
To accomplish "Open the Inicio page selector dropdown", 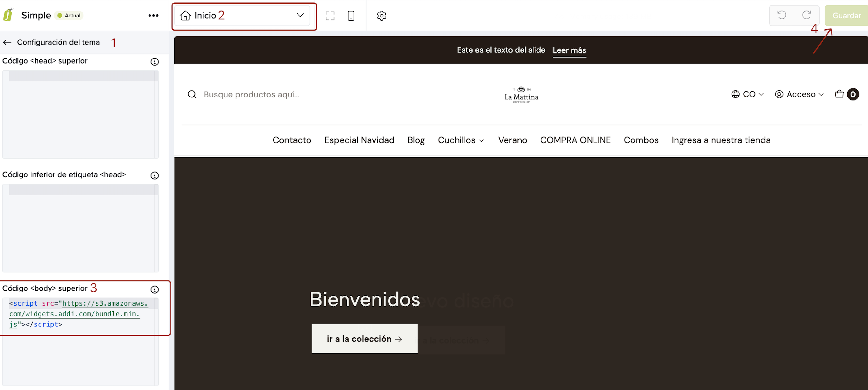I will point(242,16).
